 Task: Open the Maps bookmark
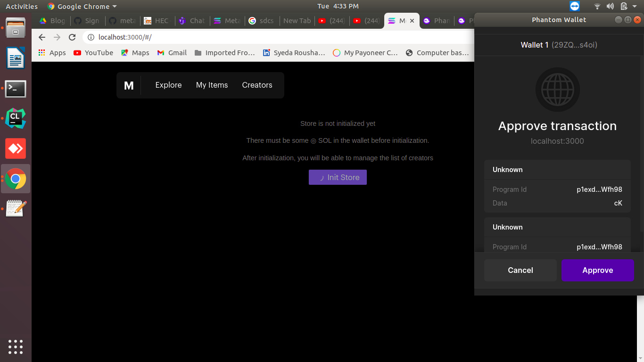point(135,53)
